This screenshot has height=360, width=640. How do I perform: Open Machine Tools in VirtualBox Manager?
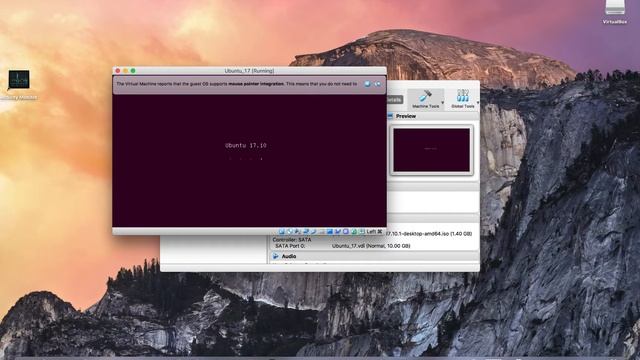425,99
